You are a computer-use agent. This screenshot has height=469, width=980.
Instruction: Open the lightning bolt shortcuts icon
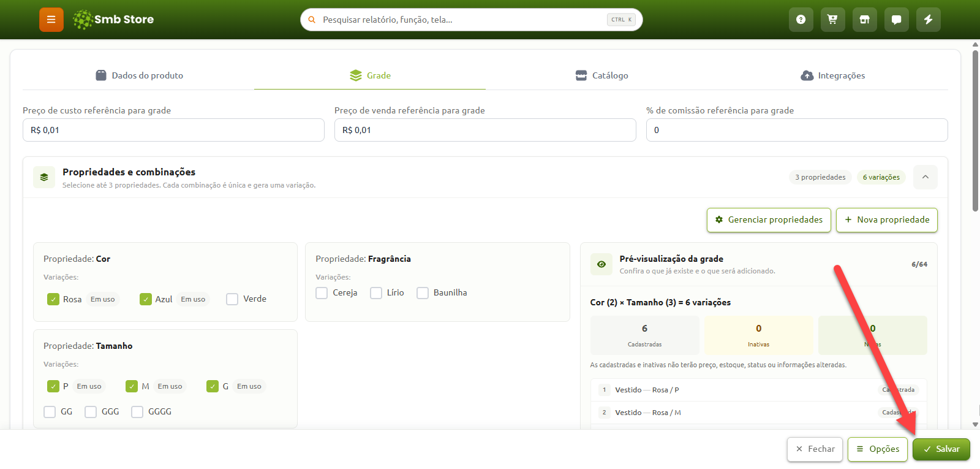(x=928, y=20)
